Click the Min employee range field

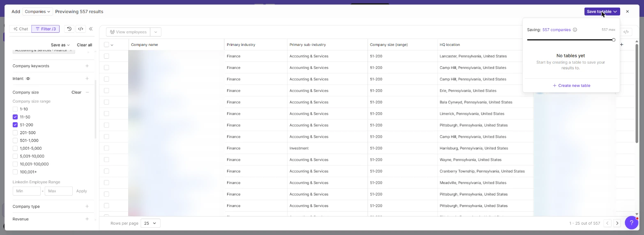[x=27, y=191]
